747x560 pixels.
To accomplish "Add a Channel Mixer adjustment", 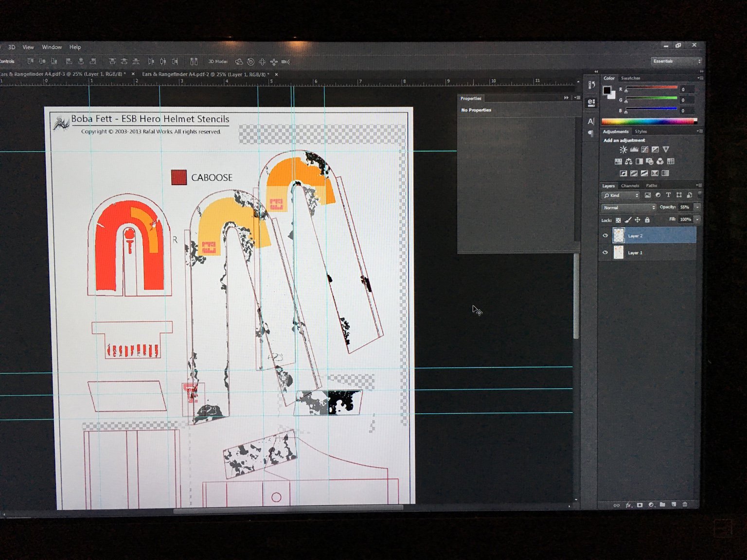I will [660, 161].
